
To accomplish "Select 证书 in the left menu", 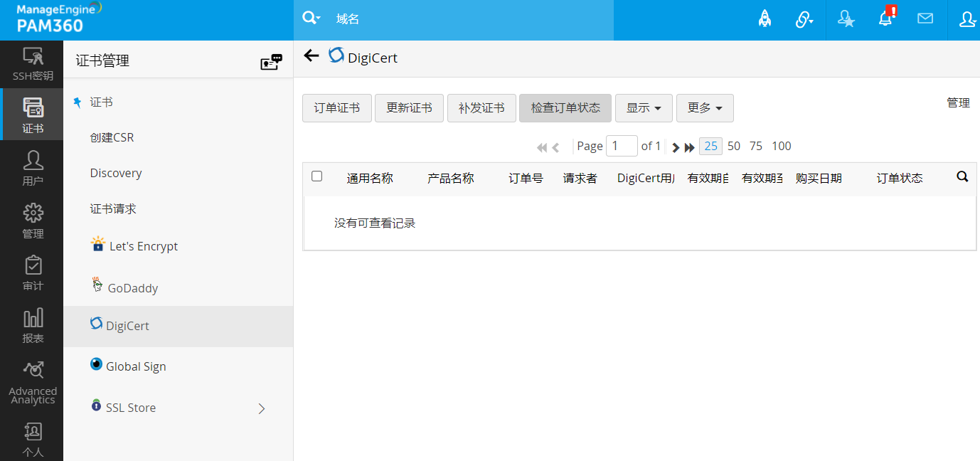I will coord(102,102).
